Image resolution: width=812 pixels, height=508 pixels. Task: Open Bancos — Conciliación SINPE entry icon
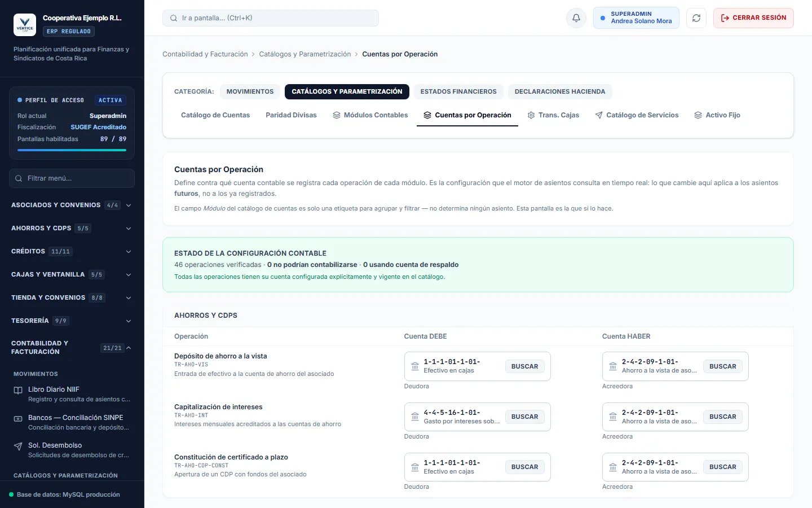click(x=18, y=418)
